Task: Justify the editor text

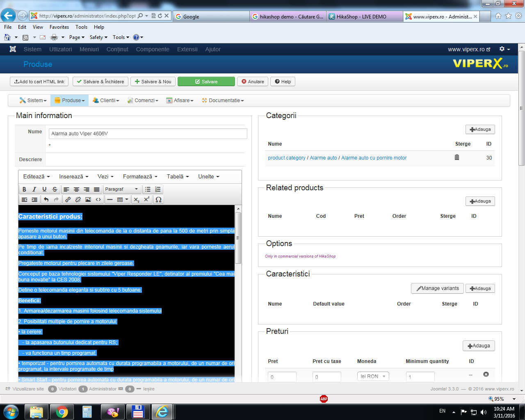Action: (x=97, y=189)
